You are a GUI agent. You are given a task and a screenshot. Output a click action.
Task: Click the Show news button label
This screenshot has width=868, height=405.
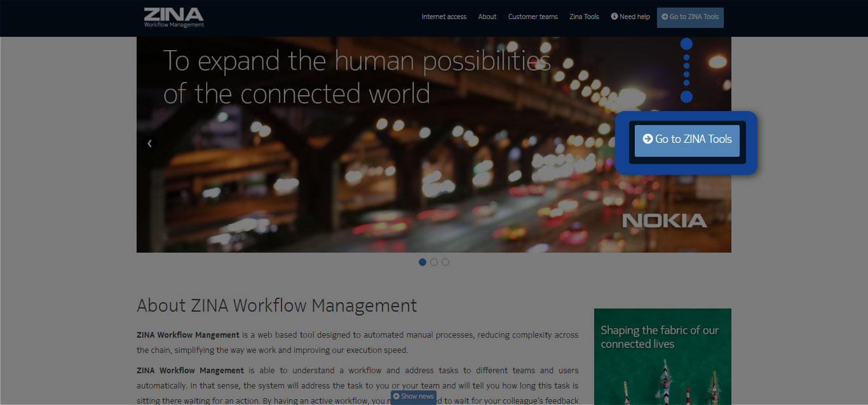[x=417, y=396]
